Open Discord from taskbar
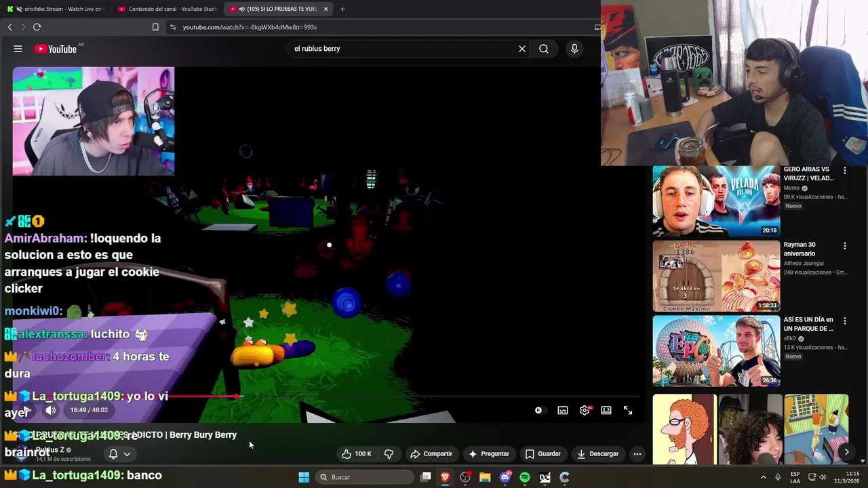 pos(505,477)
